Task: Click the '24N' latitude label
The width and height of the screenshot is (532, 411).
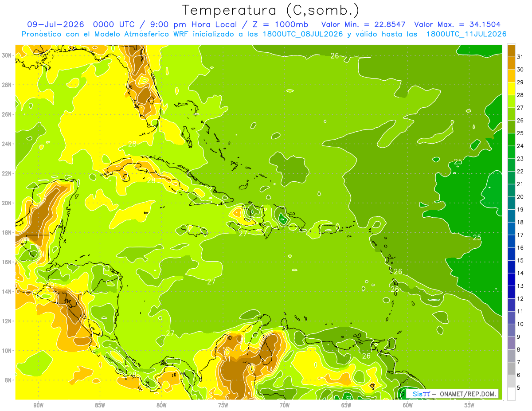Action: pos(6,144)
